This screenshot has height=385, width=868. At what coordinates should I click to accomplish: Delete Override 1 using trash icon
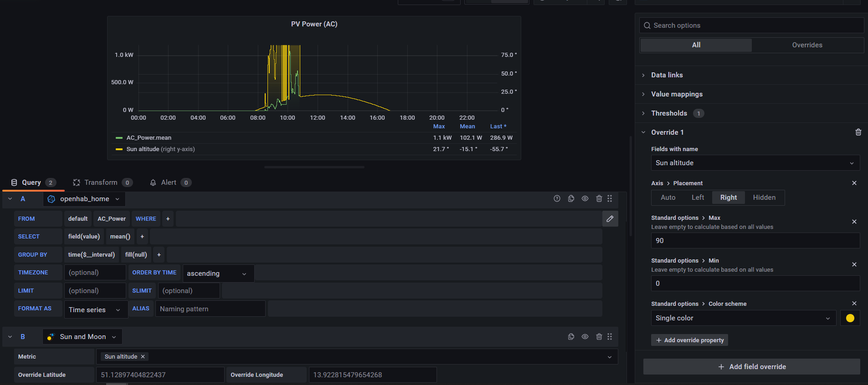coord(858,132)
